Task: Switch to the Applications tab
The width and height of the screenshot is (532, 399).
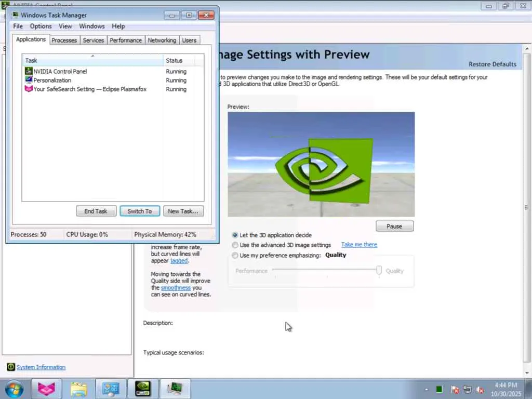Action: click(x=31, y=39)
